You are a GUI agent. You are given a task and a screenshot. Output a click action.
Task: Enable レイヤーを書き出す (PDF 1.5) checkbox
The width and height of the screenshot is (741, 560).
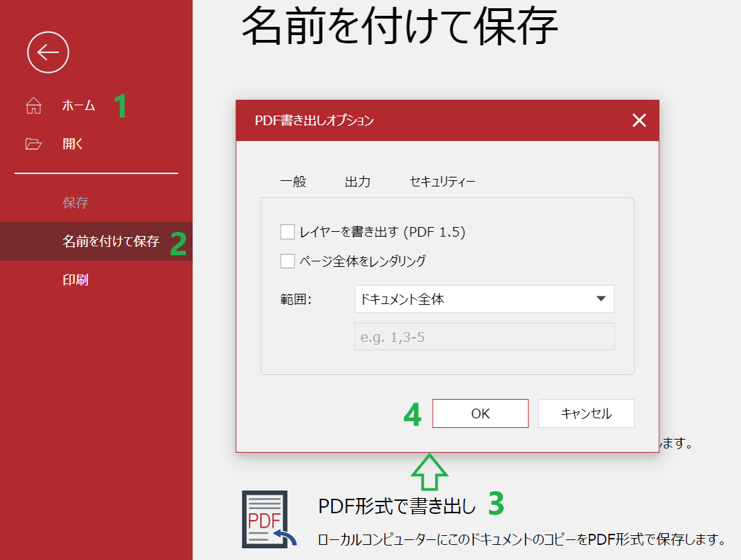click(x=288, y=232)
